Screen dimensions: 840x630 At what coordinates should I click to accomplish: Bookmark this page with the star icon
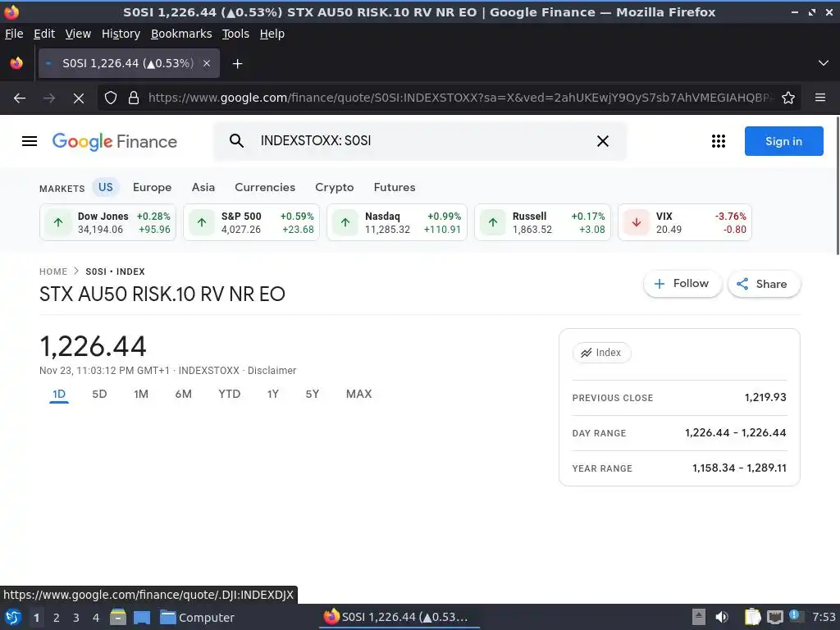[x=788, y=98]
